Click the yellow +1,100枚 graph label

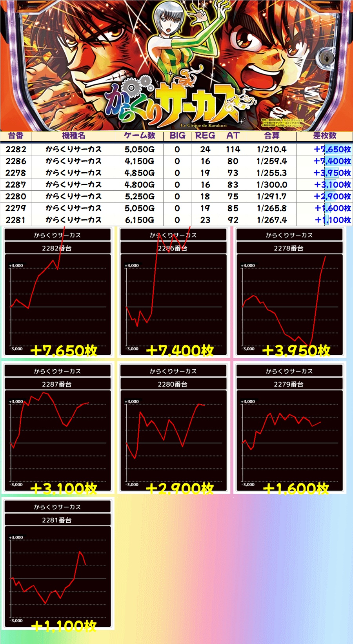pos(64,626)
